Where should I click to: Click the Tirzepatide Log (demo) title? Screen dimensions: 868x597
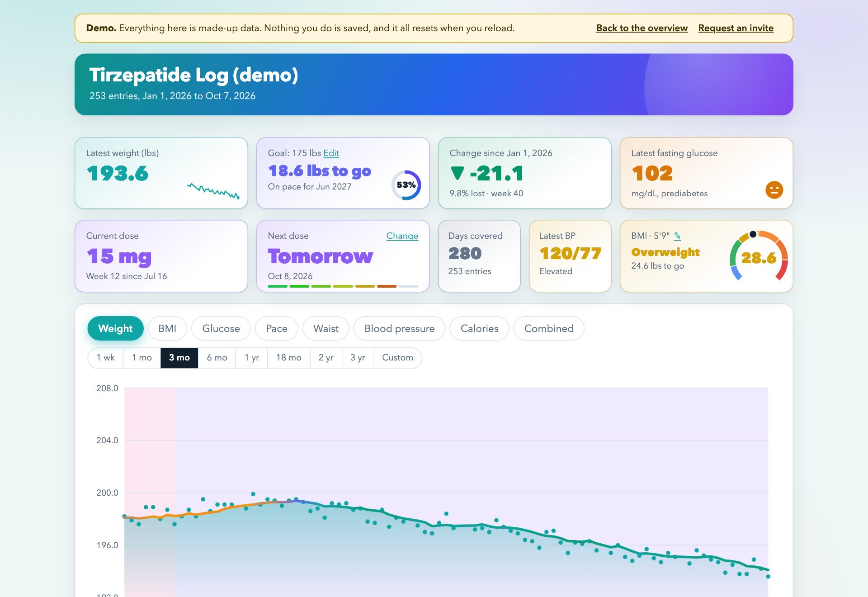(x=193, y=75)
